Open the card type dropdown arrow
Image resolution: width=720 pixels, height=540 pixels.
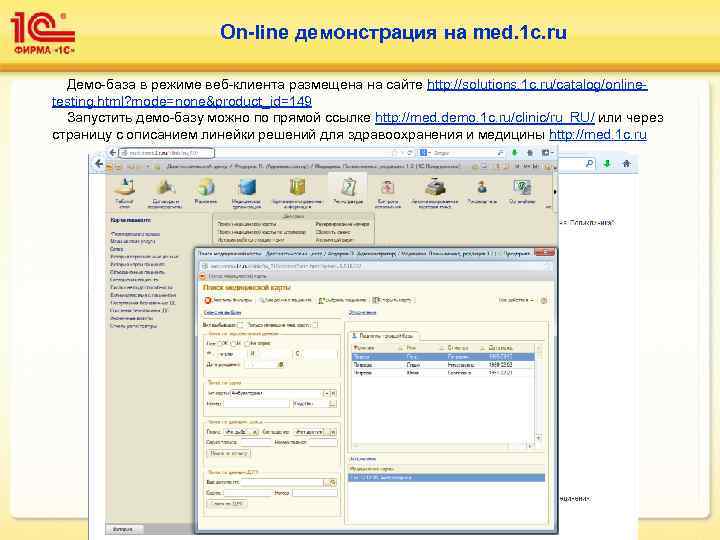point(326,394)
